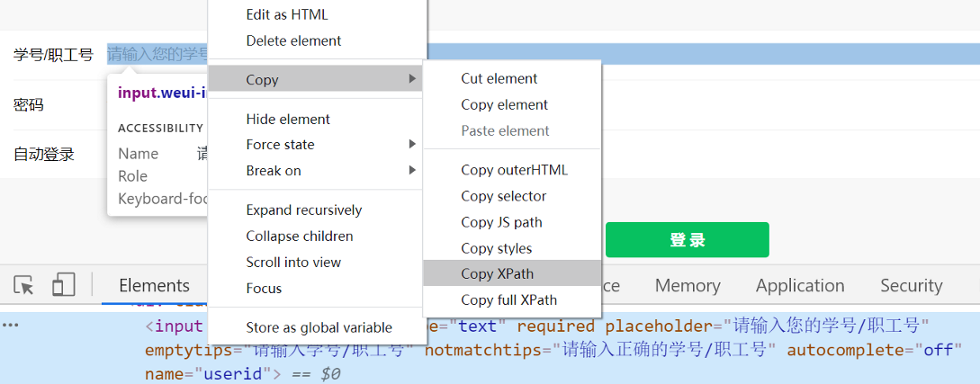Select Hide element in context menu
The image size is (980, 384).
[288, 119]
